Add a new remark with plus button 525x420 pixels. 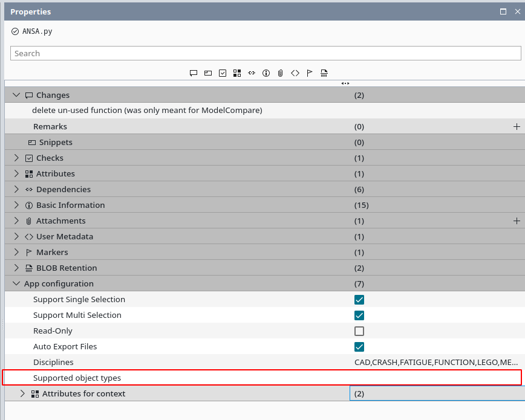click(x=517, y=126)
